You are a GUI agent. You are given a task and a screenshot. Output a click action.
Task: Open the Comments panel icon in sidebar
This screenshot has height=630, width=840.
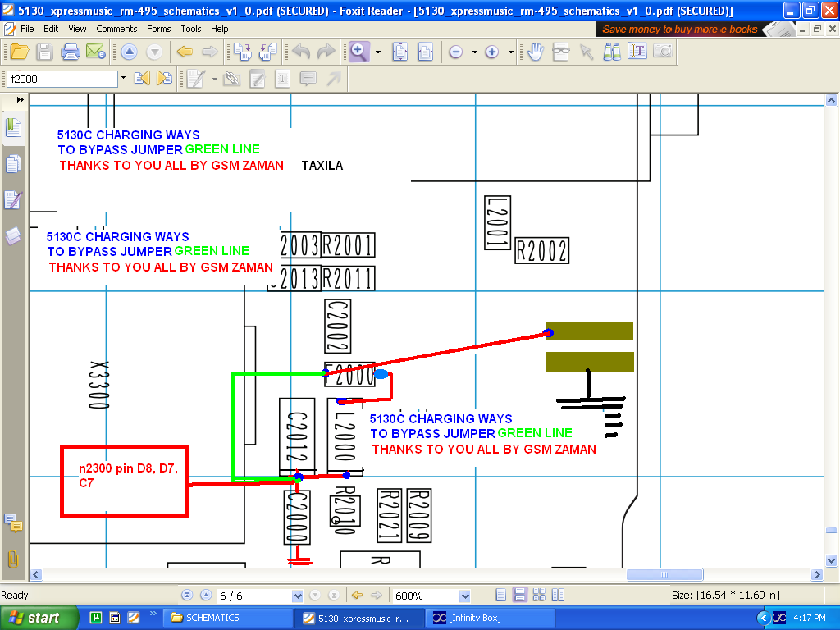coord(13,523)
